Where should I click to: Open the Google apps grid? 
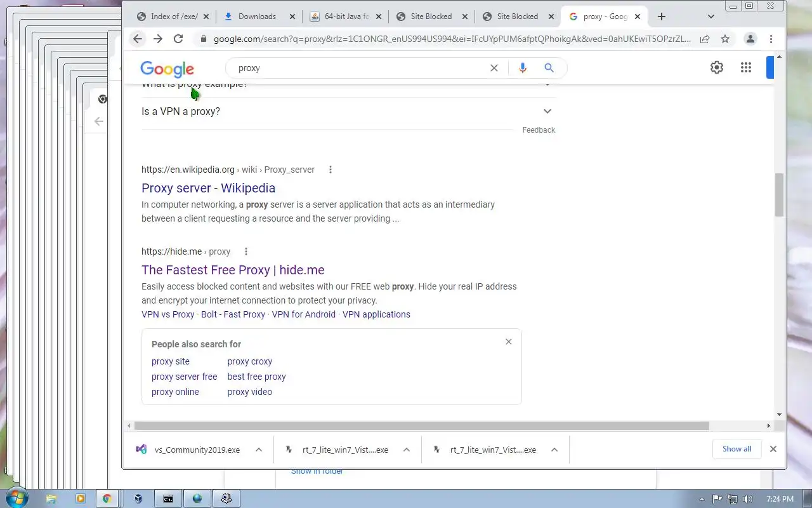pyautogui.click(x=746, y=67)
